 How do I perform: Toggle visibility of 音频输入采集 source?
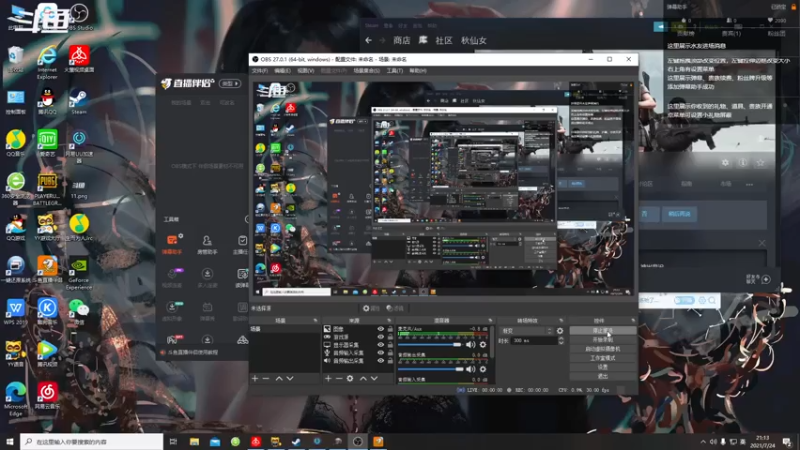(380, 353)
